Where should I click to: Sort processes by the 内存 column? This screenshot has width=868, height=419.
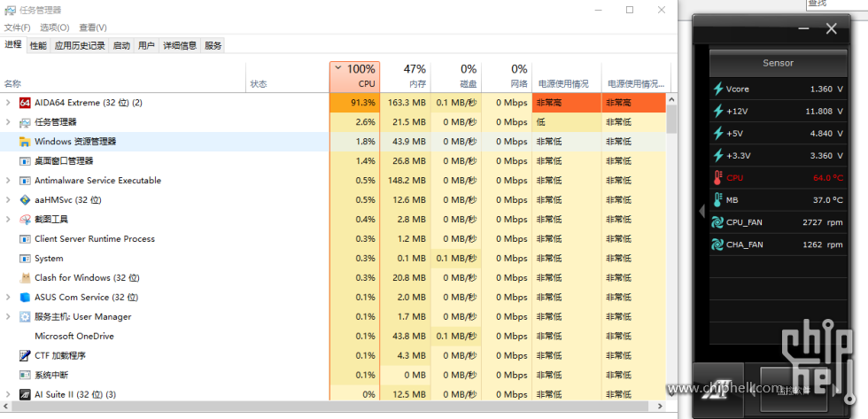406,77
